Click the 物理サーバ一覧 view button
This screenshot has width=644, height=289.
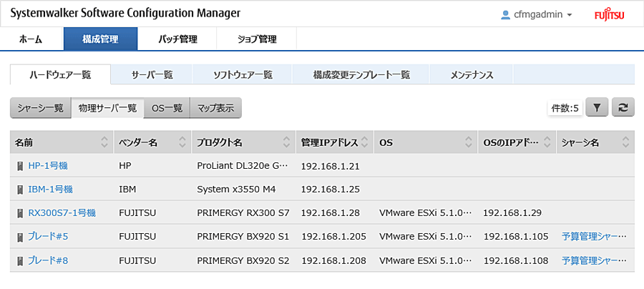coord(107,109)
